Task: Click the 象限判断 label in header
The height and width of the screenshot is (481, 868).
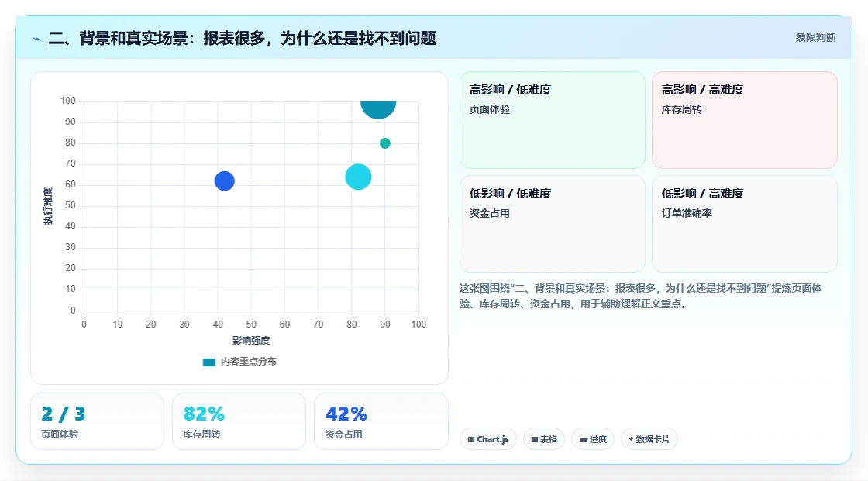Action: [815, 38]
